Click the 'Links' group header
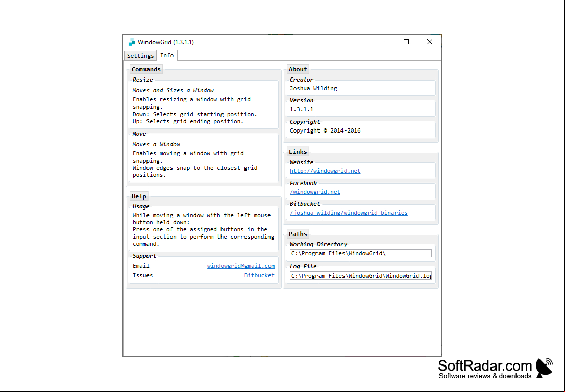Image resolution: width=565 pixels, height=392 pixels. pyautogui.click(x=298, y=152)
